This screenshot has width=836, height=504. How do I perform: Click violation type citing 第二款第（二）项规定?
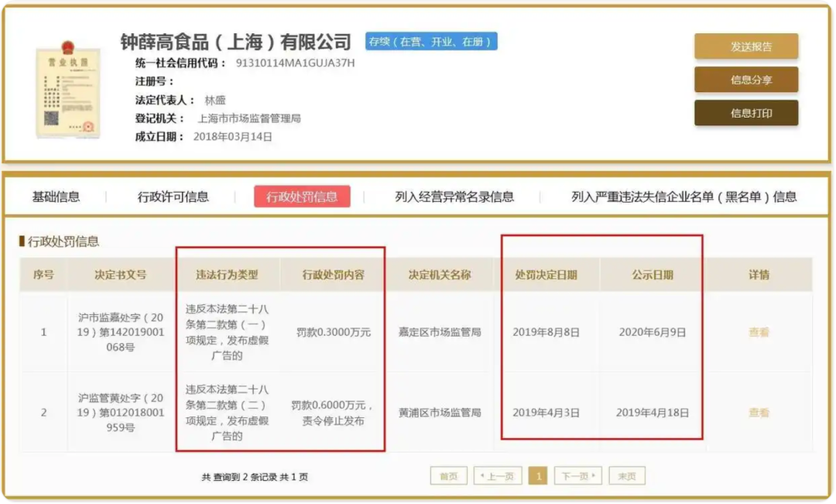(227, 413)
